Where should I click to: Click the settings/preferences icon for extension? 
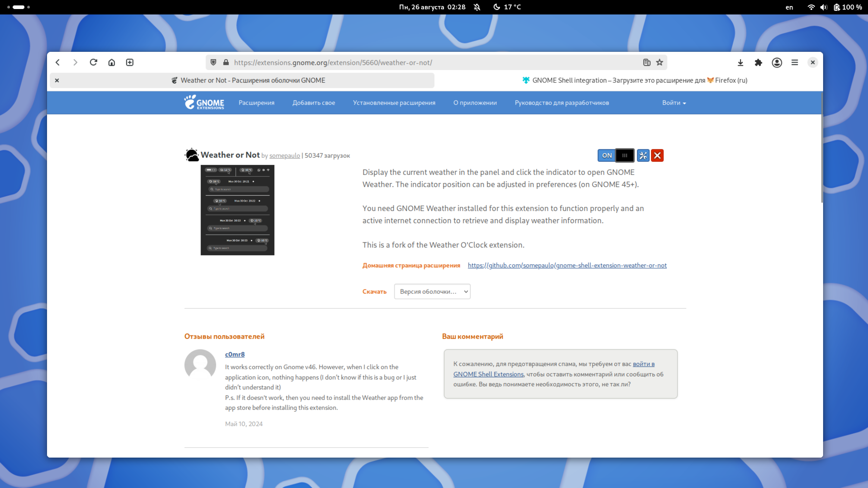pyautogui.click(x=643, y=155)
